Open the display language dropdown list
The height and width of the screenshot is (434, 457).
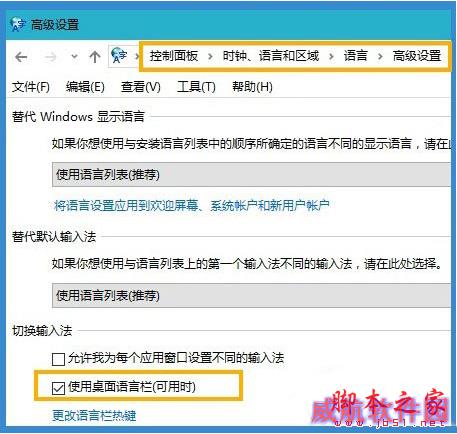[x=251, y=174]
